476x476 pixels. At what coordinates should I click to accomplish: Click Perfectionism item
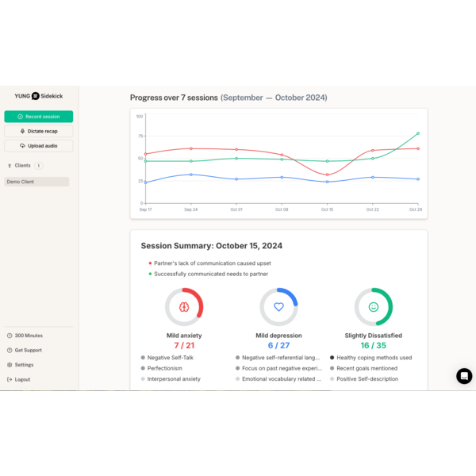(x=162, y=368)
